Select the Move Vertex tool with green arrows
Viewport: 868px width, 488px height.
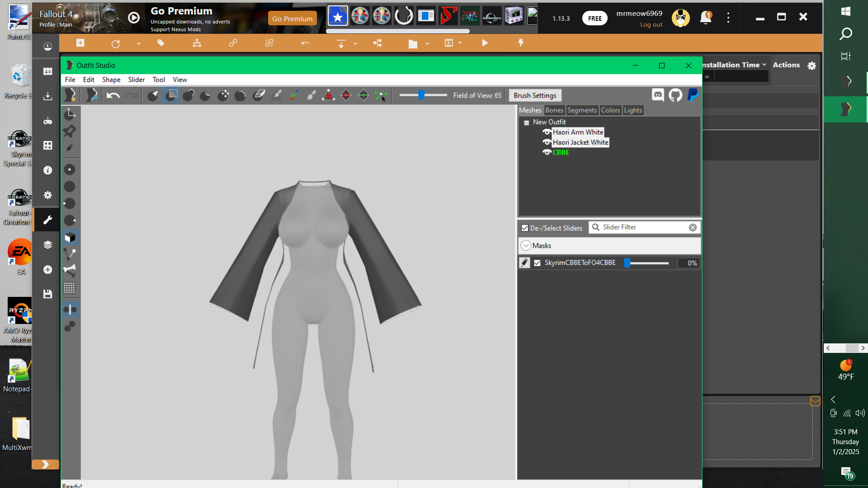pos(381,95)
